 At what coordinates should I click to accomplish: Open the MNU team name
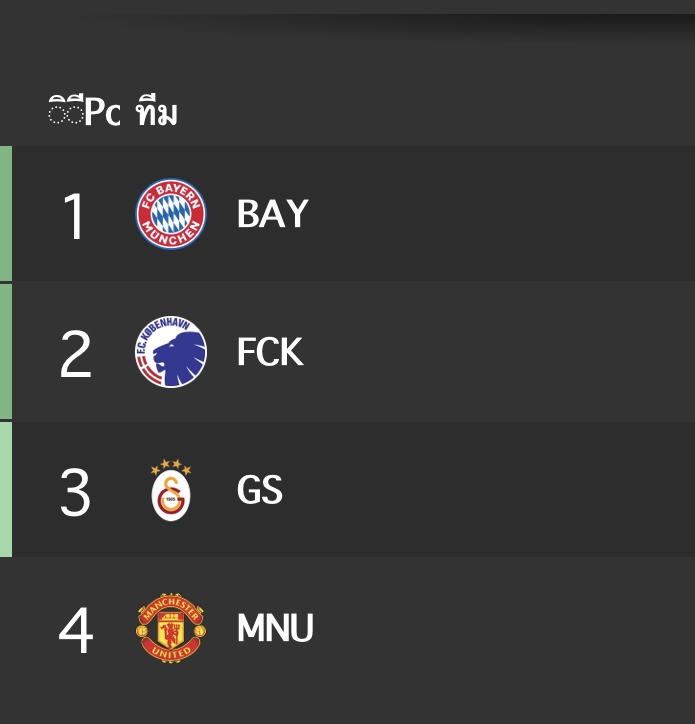[275, 627]
